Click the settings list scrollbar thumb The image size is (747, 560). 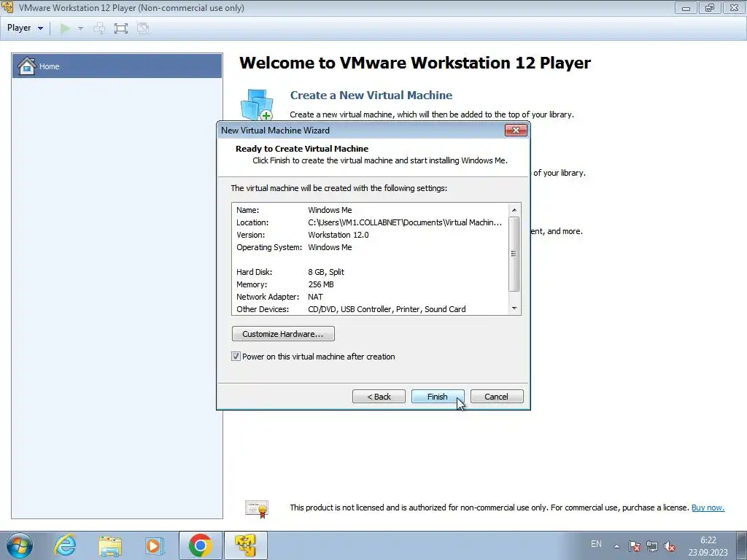pos(514,254)
